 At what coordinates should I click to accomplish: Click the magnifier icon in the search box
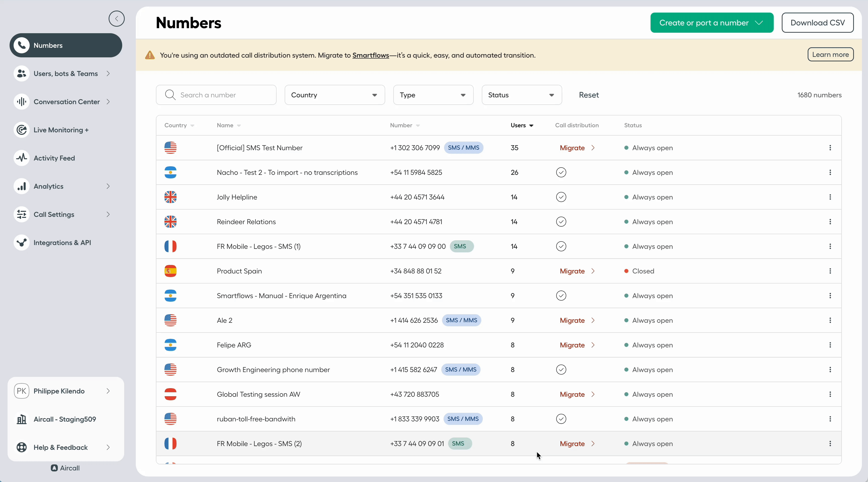[170, 95]
